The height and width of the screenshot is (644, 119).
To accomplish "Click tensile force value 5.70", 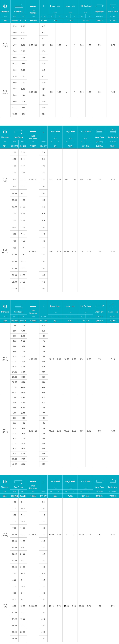I will pos(113,606).
